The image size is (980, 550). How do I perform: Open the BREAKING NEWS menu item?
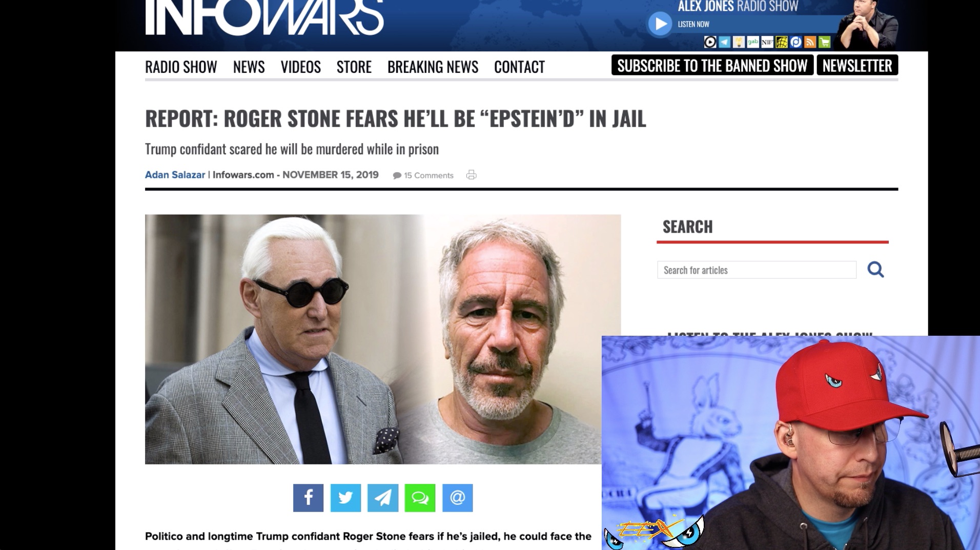pyautogui.click(x=433, y=67)
